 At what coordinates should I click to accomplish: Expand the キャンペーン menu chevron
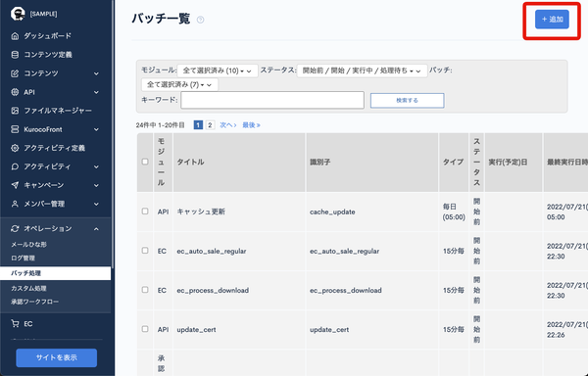point(96,185)
